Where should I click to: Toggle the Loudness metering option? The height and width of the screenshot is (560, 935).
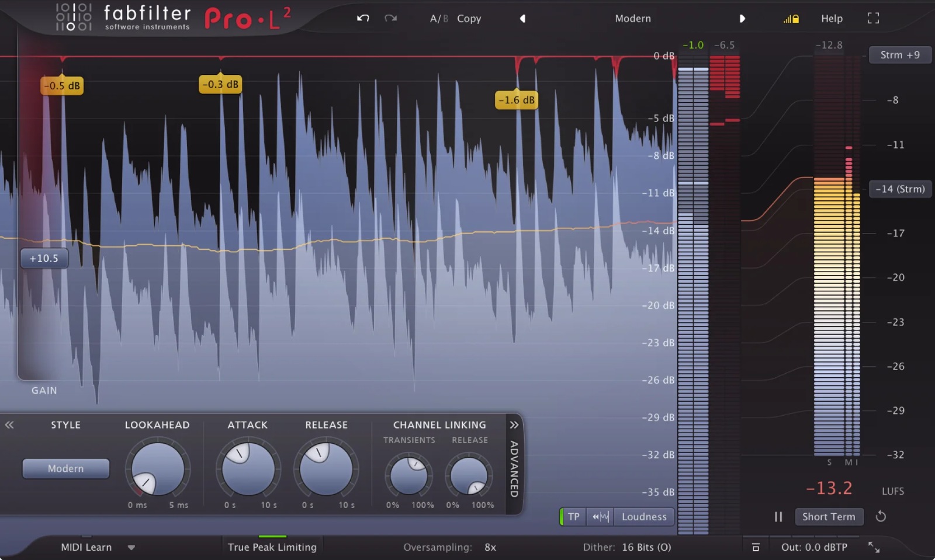tap(643, 516)
